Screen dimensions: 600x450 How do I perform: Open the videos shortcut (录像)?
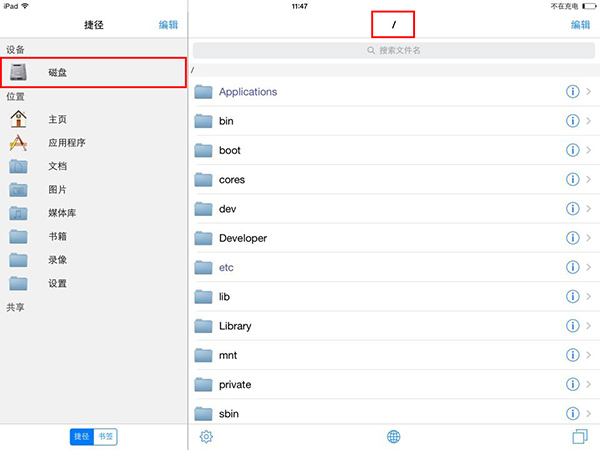18,260
